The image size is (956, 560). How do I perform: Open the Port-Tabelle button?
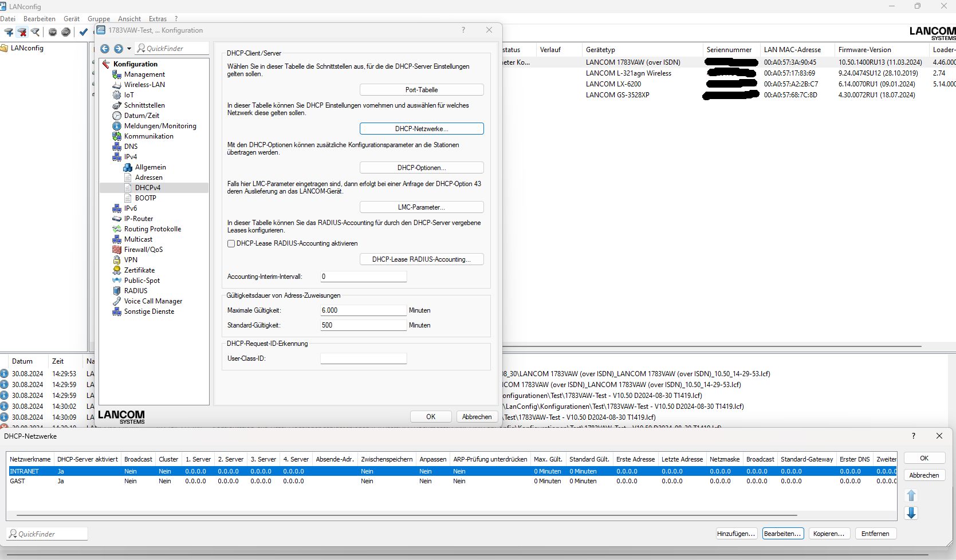click(x=422, y=90)
